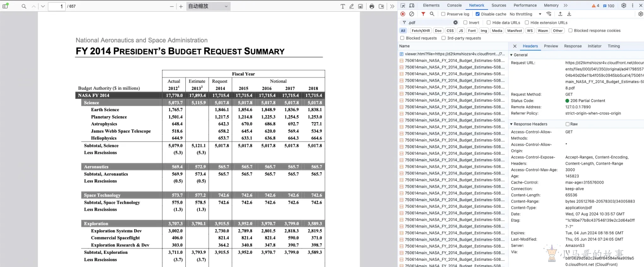Check the Invert filter checkbox
This screenshot has height=267, width=644.
(465, 23)
